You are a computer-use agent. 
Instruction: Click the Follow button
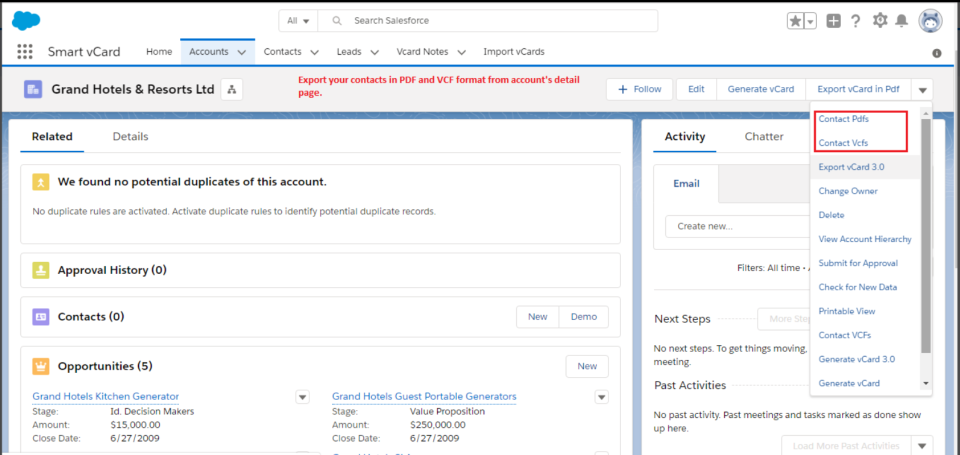(640, 89)
